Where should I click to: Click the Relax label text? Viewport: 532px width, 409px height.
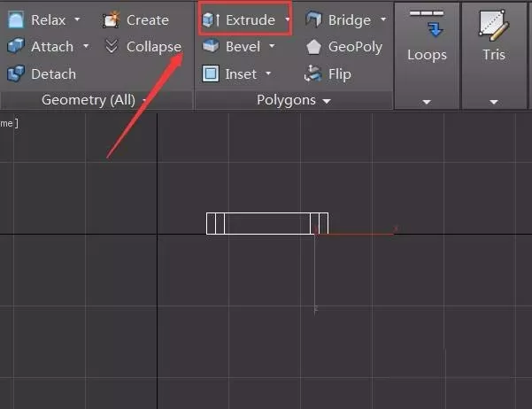48,20
